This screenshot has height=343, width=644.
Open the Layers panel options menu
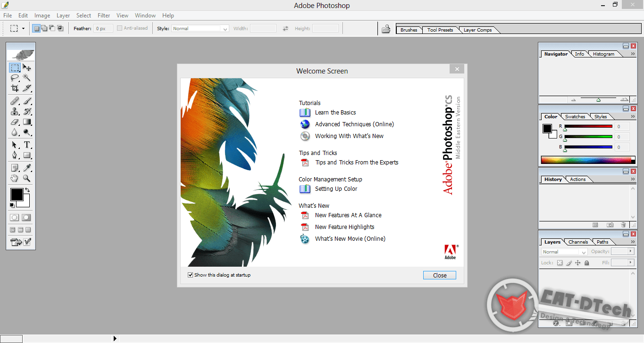tap(633, 242)
